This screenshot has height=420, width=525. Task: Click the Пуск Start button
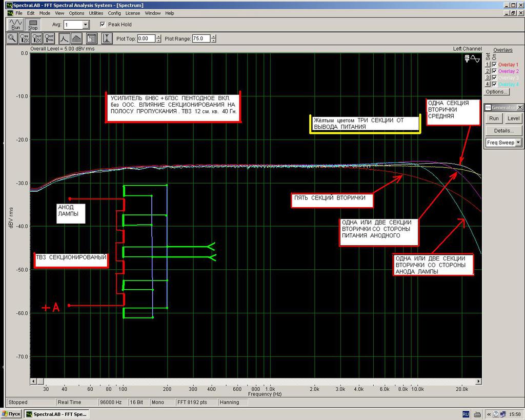11,414
